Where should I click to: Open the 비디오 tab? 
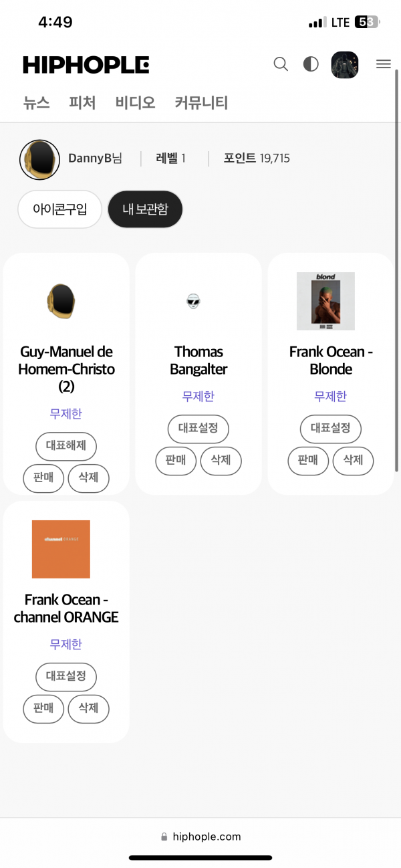tap(136, 103)
